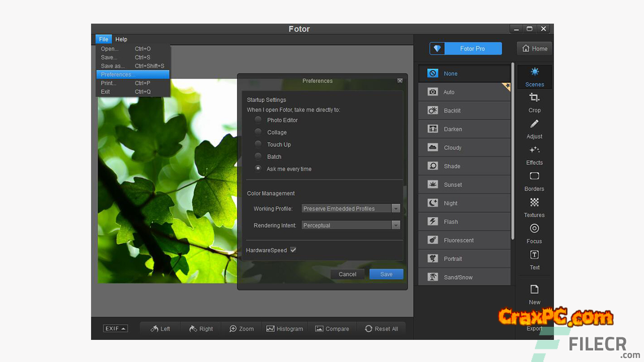The image size is (644, 362).
Task: Open the Crop tool in sidebar
Action: click(x=534, y=102)
